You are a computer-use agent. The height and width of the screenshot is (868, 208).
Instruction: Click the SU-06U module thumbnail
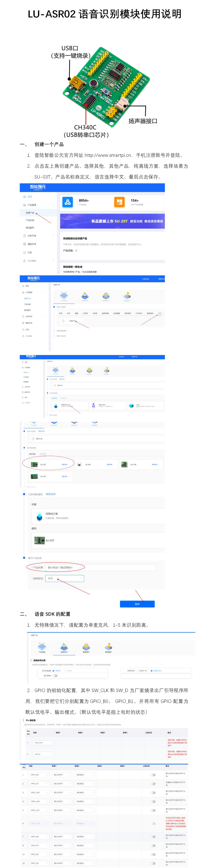click(x=79, y=464)
